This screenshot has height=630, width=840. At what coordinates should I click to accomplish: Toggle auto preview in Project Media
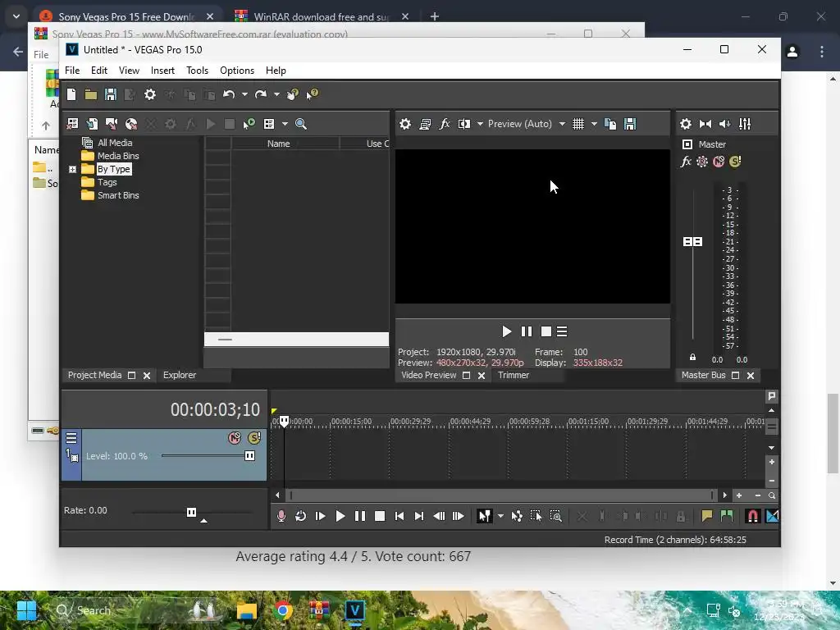click(x=249, y=124)
